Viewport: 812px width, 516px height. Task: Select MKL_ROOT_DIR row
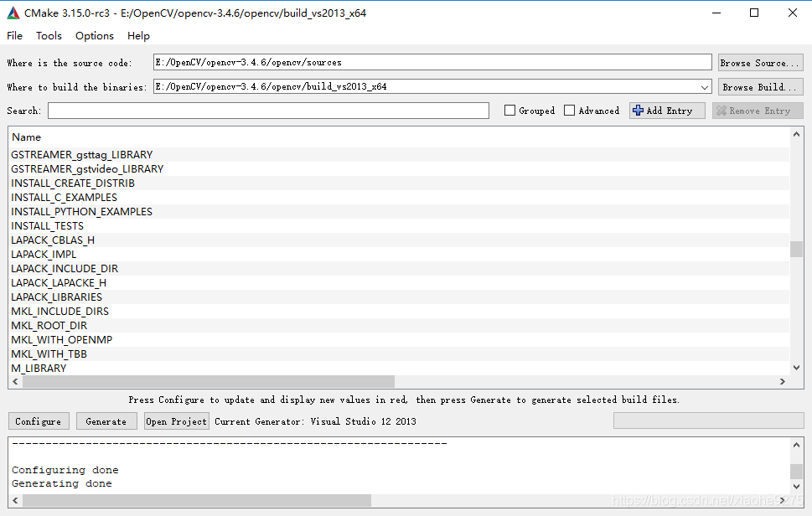coord(399,326)
